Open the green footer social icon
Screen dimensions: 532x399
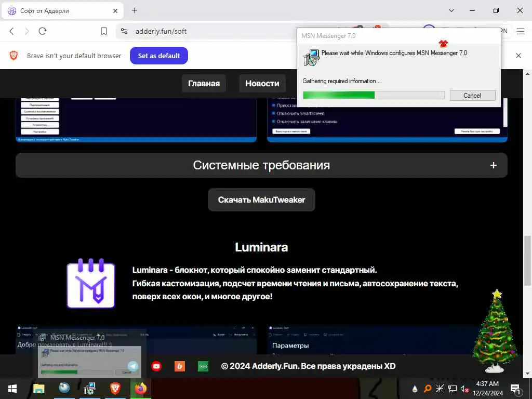(203, 366)
